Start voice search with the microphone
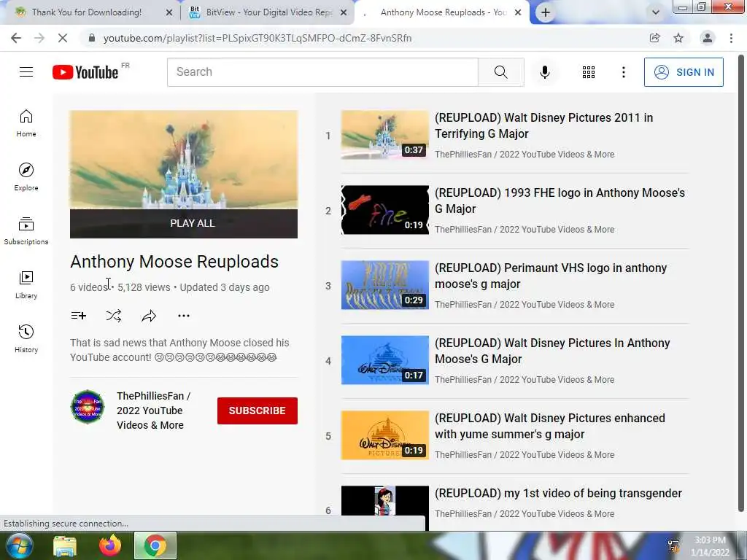Image resolution: width=747 pixels, height=560 pixels. tap(545, 72)
